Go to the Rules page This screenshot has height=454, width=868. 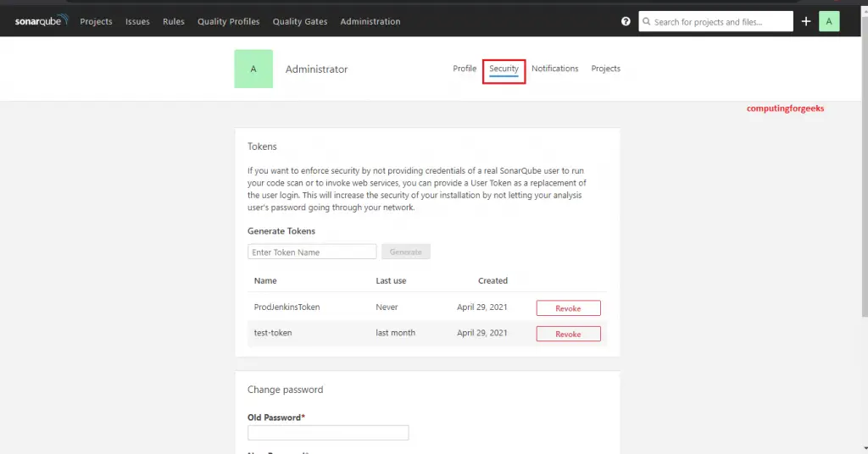(x=174, y=21)
